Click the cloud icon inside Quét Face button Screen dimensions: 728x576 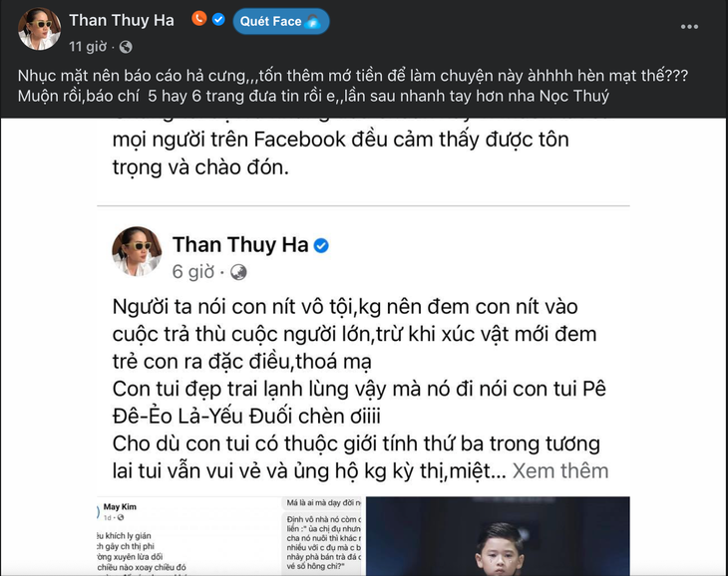click(313, 21)
